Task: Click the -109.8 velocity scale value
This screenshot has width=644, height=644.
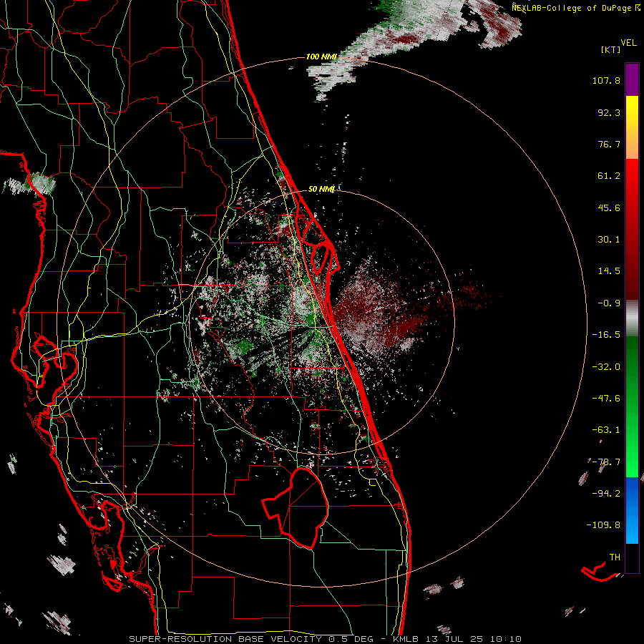Action: (603, 525)
